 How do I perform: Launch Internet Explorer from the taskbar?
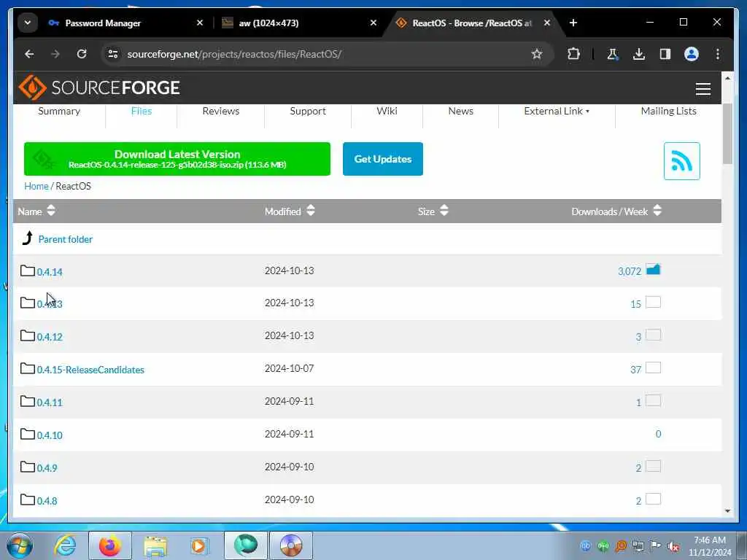click(65, 545)
